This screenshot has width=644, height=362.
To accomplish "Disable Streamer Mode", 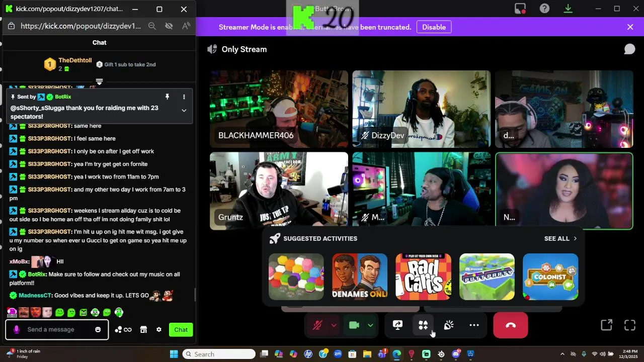I will (x=434, y=27).
